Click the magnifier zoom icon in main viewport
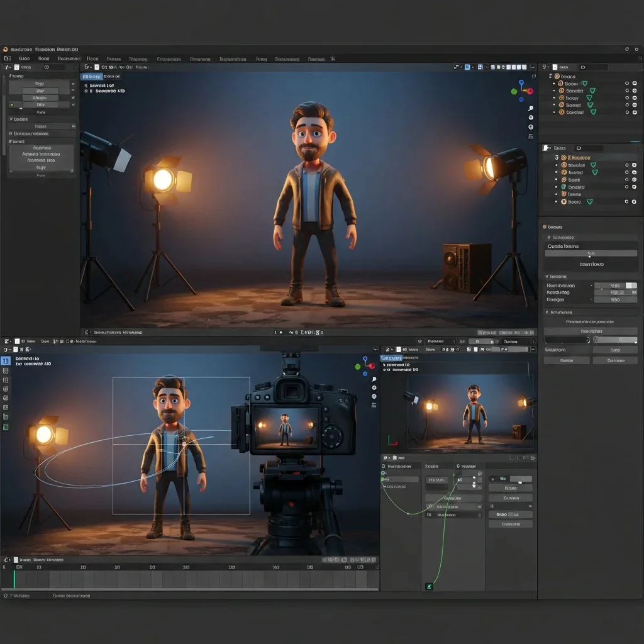The width and height of the screenshot is (644, 644). 531,108
